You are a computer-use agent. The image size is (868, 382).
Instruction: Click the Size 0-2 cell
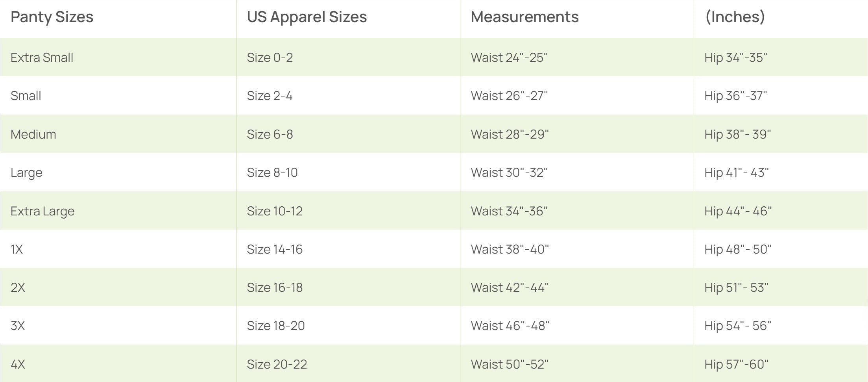click(x=270, y=57)
